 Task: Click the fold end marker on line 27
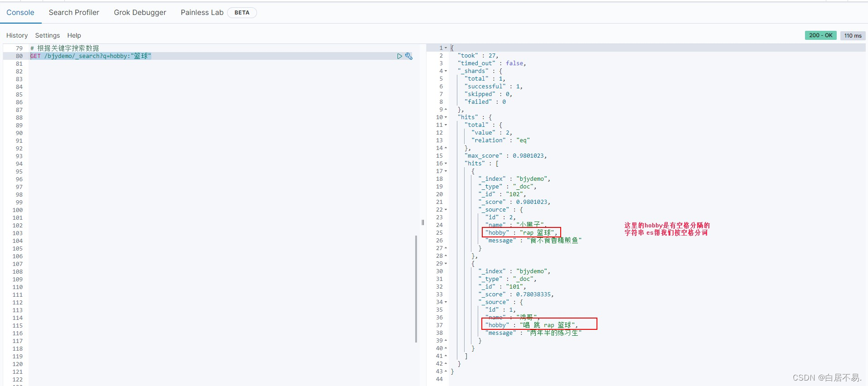446,248
